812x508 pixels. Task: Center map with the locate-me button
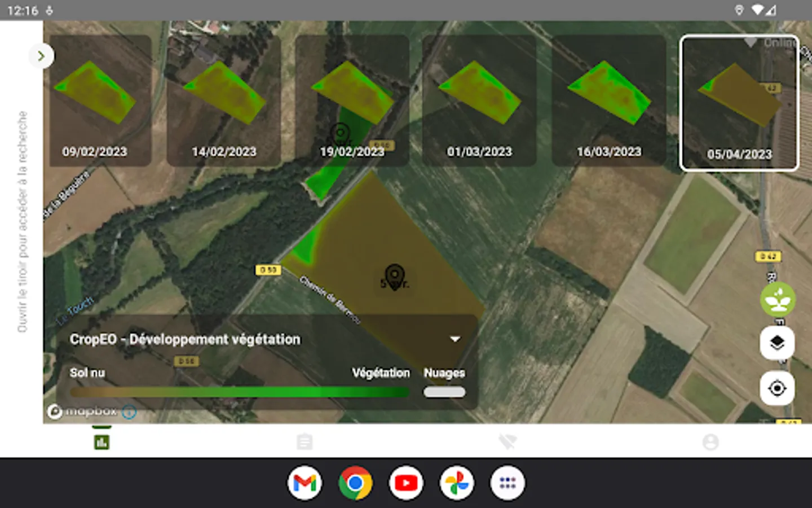[x=778, y=388]
